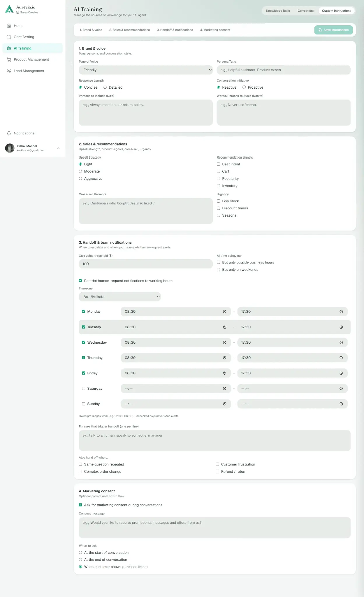Jump to 2. Sales & recommendations section
This screenshot has height=597, width=364.
coord(129,30)
